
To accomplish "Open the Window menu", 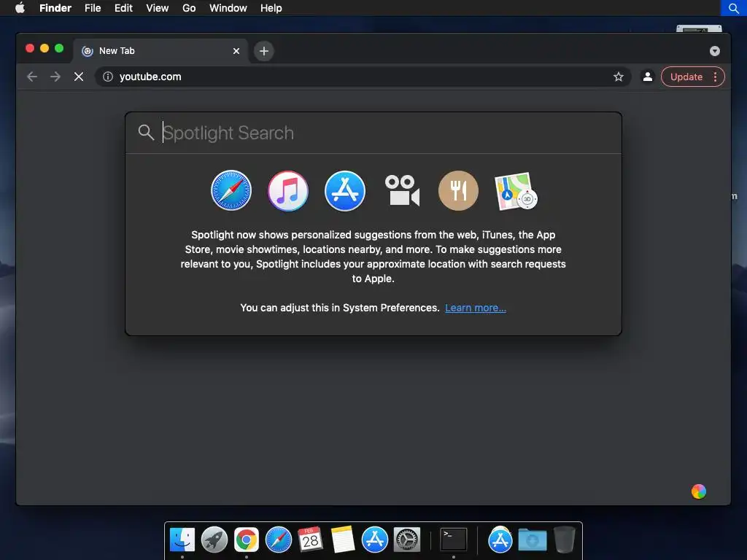I will (228, 8).
